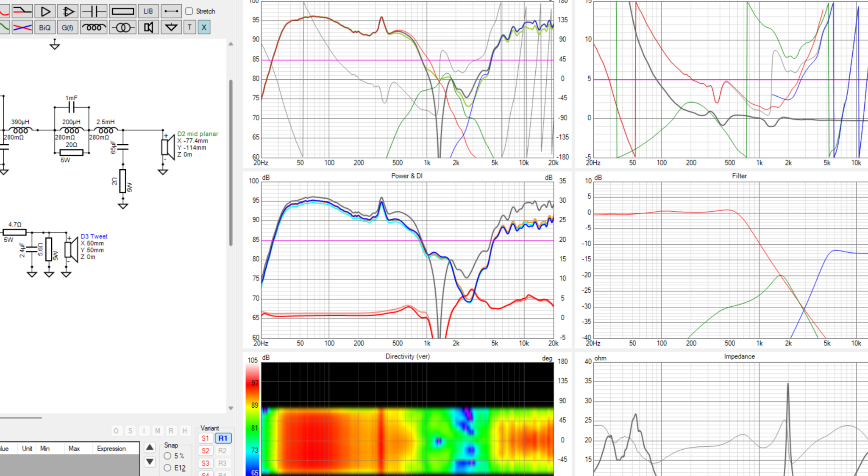Image resolution: width=868 pixels, height=476 pixels.
Task: Select the D2 mid planar driver label
Action: (198, 134)
